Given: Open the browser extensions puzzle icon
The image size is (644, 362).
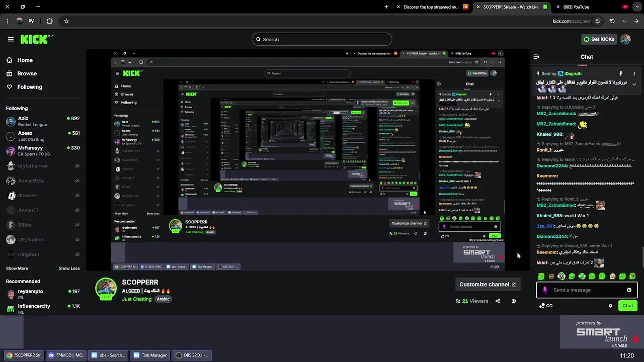Looking at the screenshot, I should pos(50,21).
